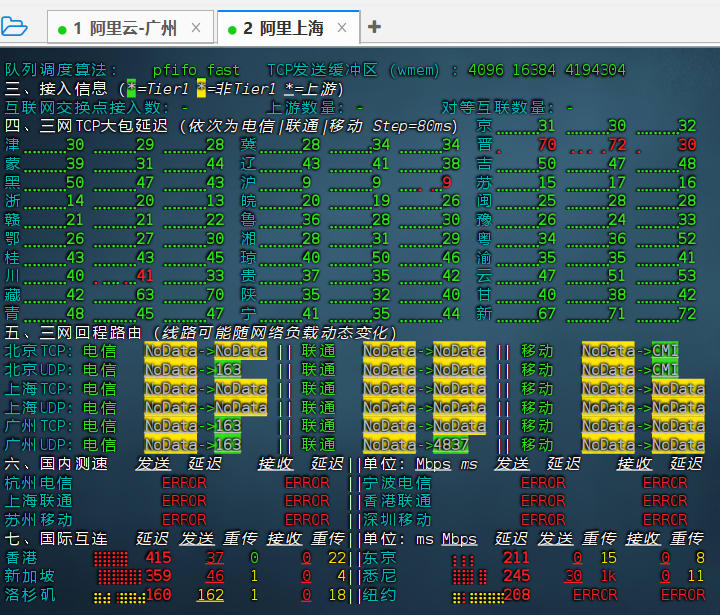Click the 藏 province label
The height and width of the screenshot is (615, 720).
(12, 294)
